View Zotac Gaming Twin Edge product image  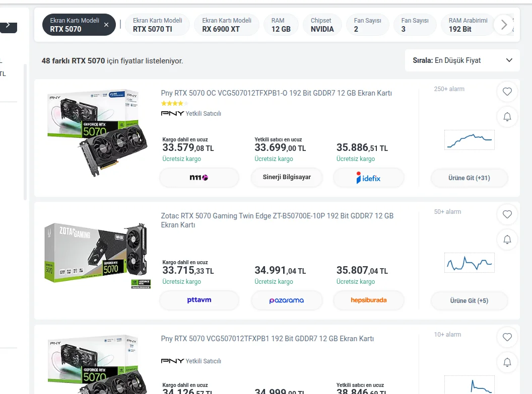(97, 256)
